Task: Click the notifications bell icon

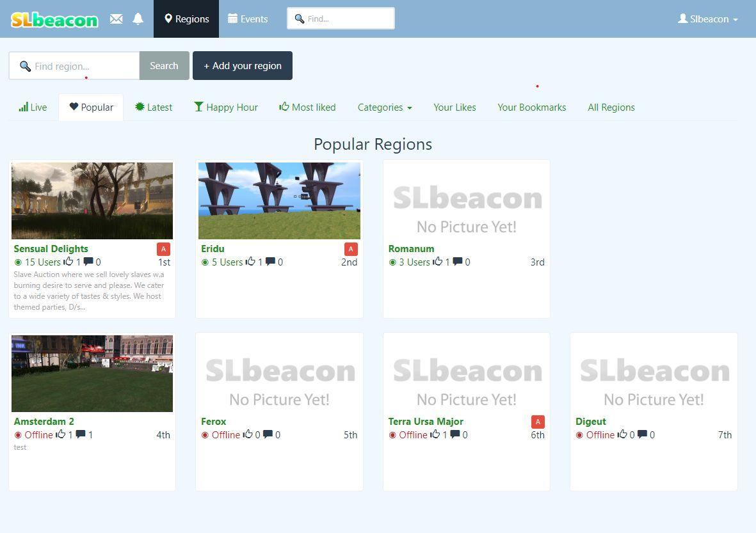Action: pos(138,19)
